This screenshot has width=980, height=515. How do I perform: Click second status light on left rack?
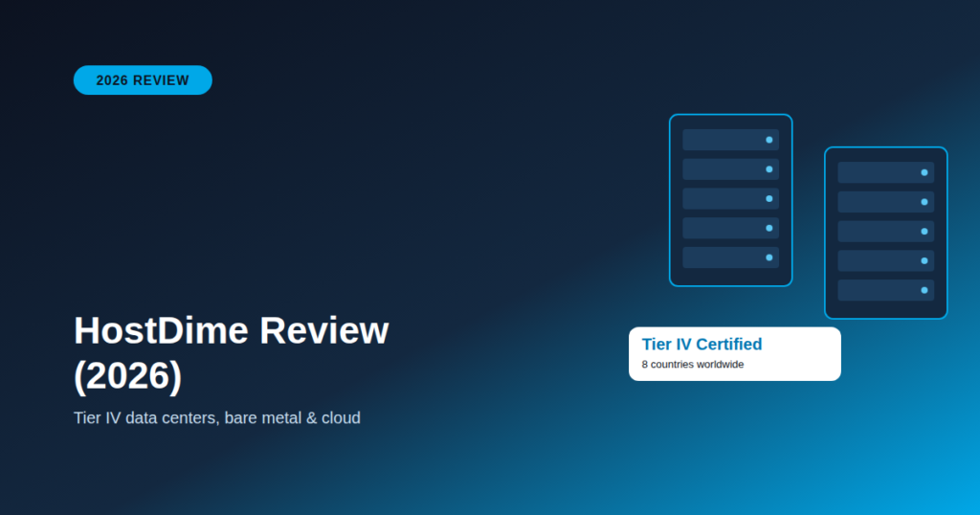click(769, 169)
